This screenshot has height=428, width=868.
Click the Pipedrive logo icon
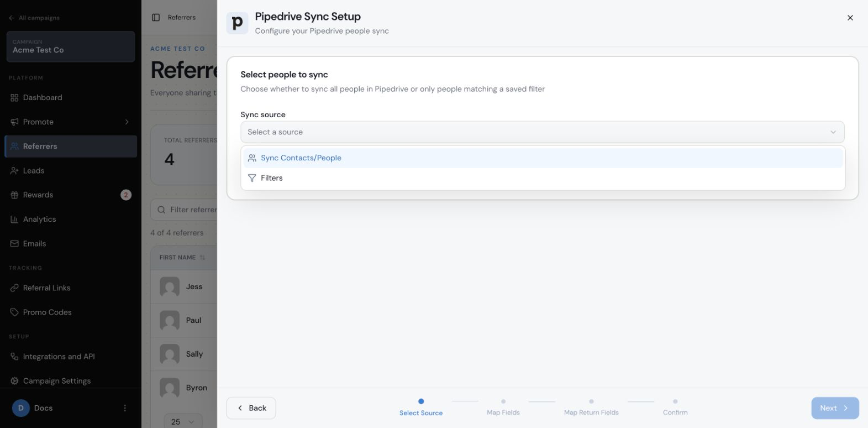coord(237,23)
